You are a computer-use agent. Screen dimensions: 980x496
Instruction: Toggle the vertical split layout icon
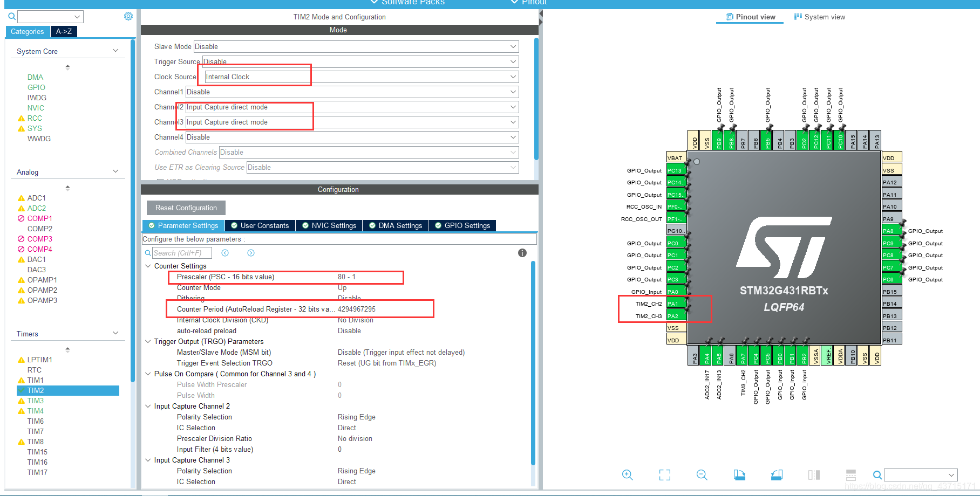point(814,475)
